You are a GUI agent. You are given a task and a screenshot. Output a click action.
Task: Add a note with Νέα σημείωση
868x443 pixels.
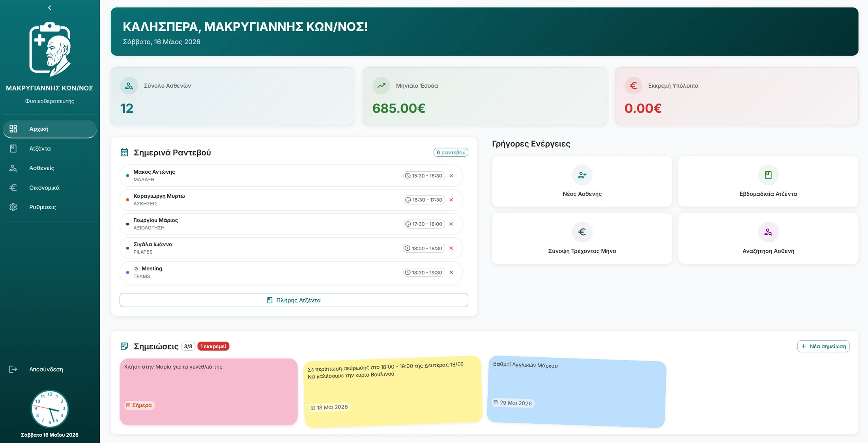coord(823,346)
